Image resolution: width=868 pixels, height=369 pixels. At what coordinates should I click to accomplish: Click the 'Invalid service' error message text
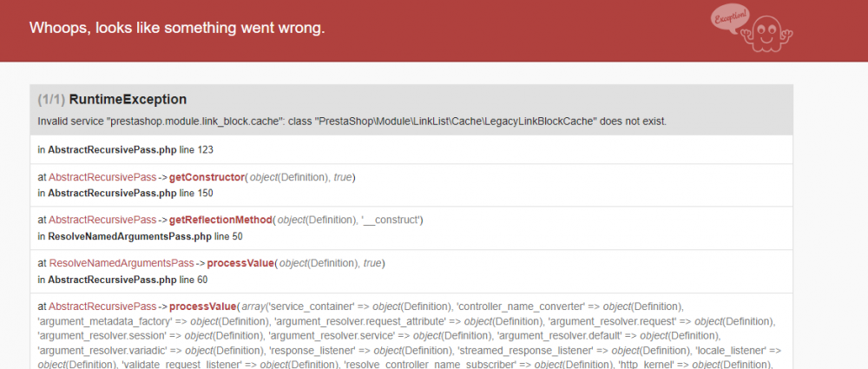point(352,121)
